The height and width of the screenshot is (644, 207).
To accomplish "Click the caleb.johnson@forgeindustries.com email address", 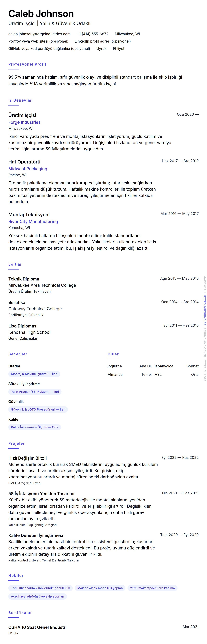I will pos(39,34).
